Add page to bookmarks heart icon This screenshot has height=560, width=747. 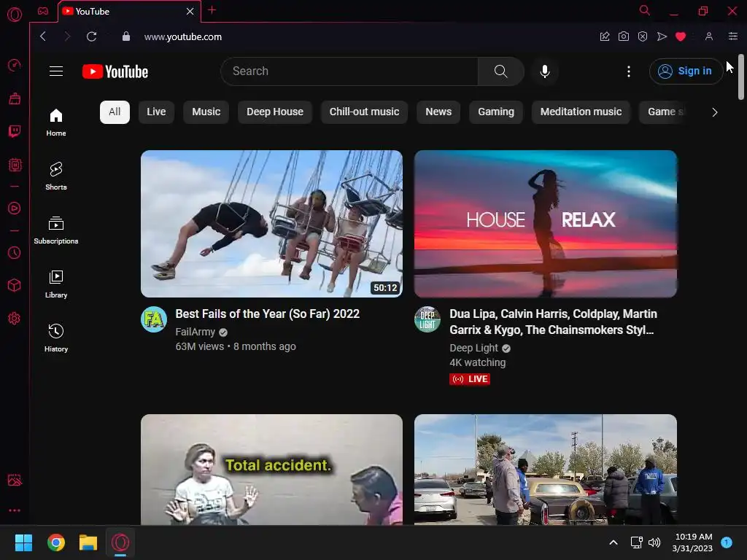pyautogui.click(x=681, y=36)
